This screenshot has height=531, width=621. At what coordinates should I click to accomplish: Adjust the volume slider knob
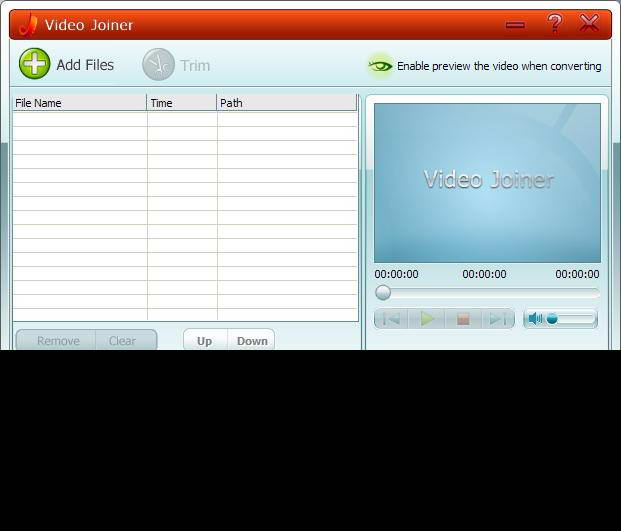click(x=552, y=318)
